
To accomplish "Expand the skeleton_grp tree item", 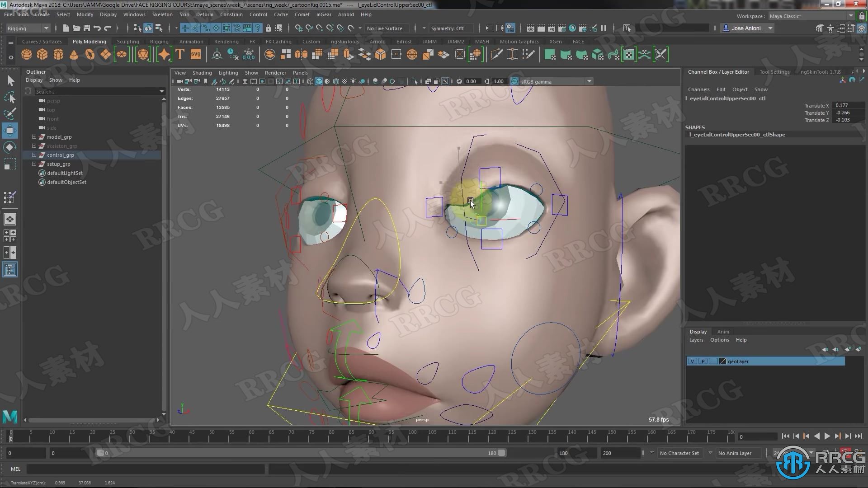I will coord(33,145).
